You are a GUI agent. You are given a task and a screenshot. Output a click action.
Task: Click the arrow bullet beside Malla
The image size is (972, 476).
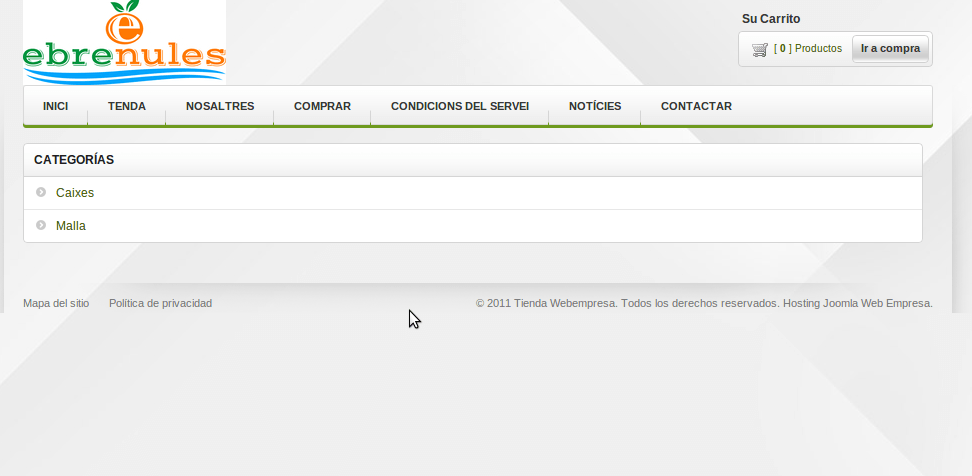41,225
